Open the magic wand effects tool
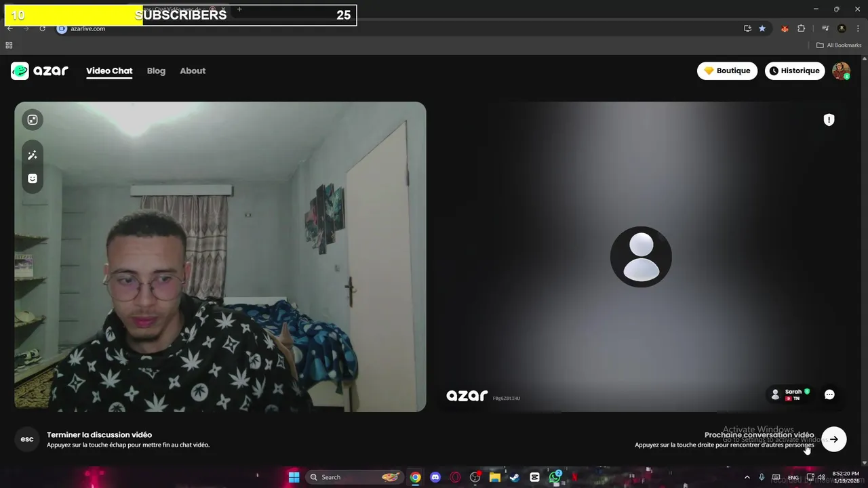868x488 pixels. pyautogui.click(x=33, y=155)
